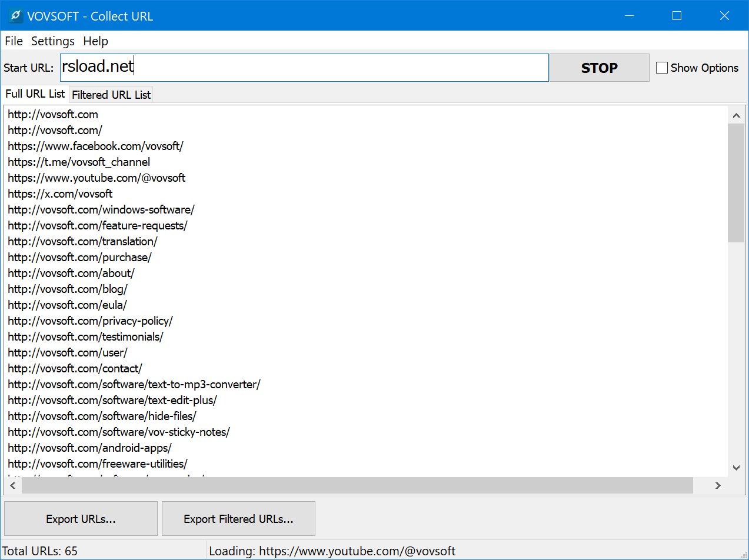
Task: Click the horizontal scrollbar right arrow
Action: coord(718,485)
